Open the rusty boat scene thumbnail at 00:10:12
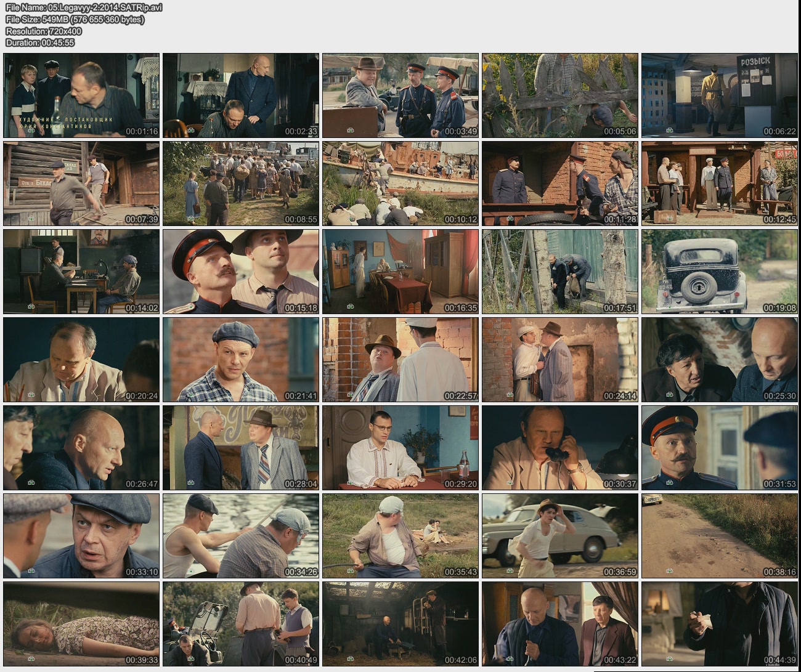 pos(400,184)
